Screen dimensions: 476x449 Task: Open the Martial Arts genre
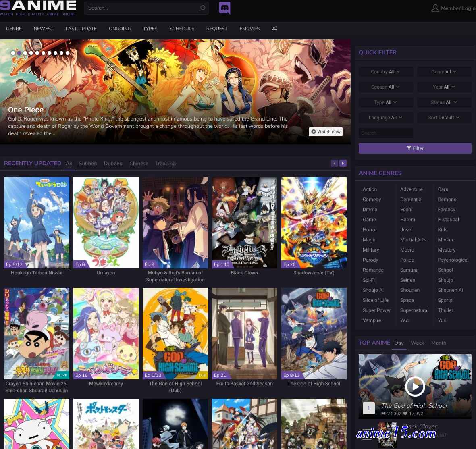[413, 239]
